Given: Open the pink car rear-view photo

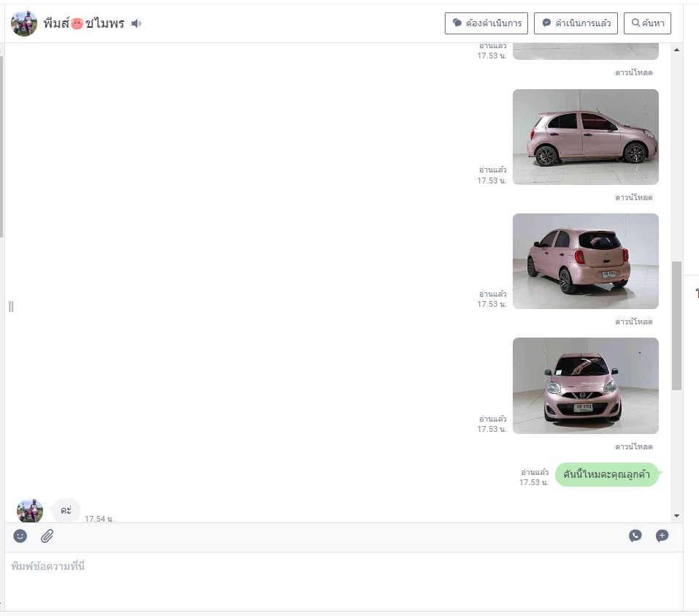Looking at the screenshot, I should 585,261.
